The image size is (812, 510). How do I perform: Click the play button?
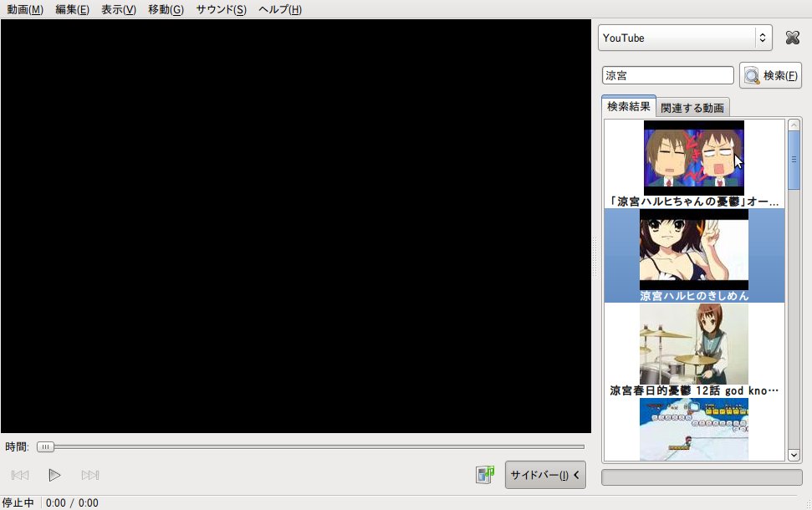point(54,475)
